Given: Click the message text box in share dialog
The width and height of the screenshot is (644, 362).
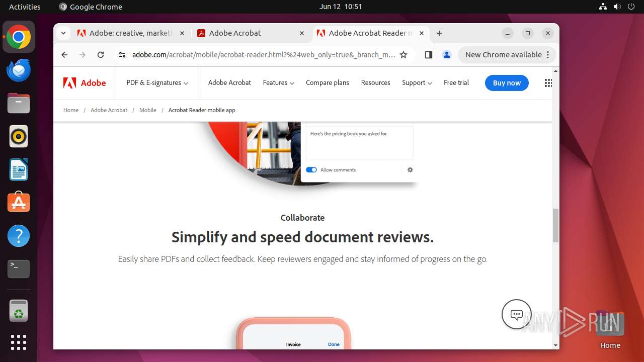Looking at the screenshot, I should point(360,142).
